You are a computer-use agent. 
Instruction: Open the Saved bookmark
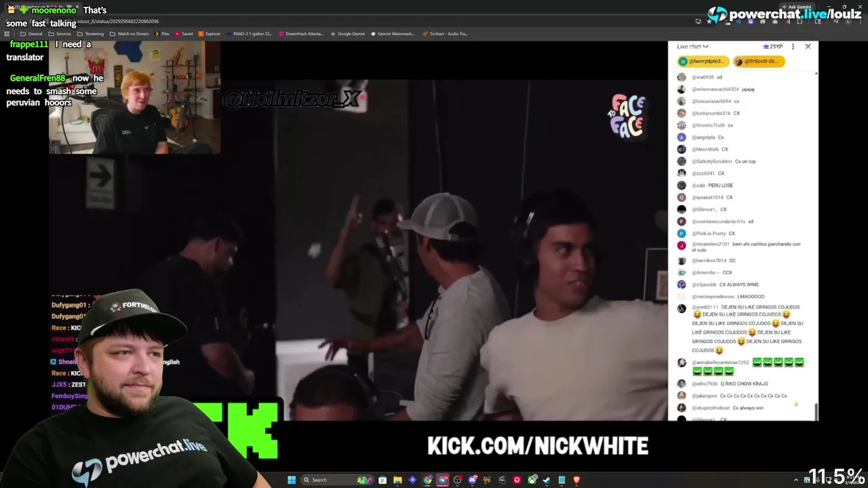coord(184,33)
